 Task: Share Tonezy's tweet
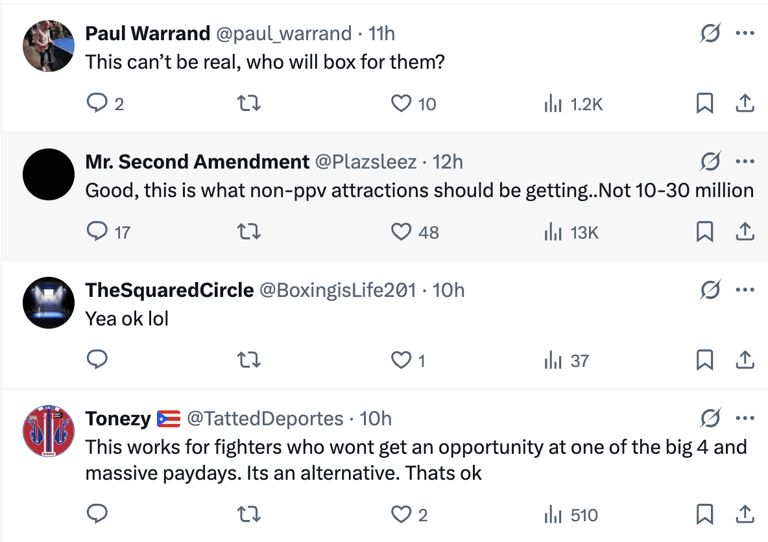coord(744,515)
